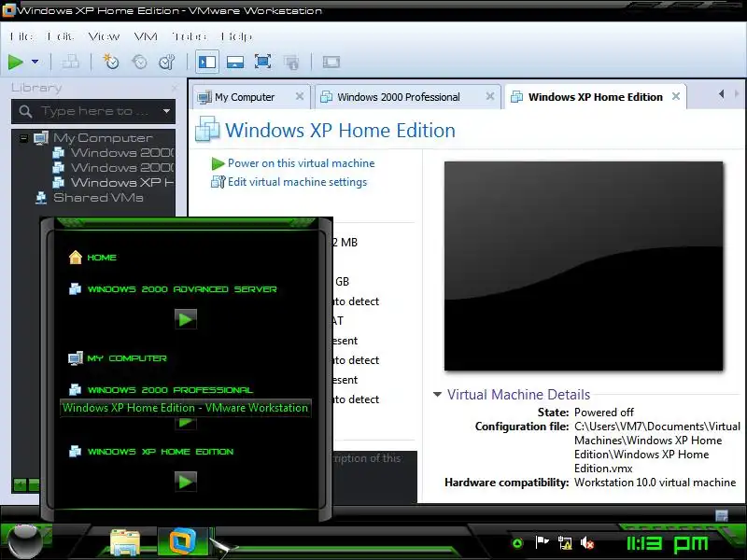Click Windows 2000 Advanced Server in popup
This screenshot has height=560, width=747.
click(182, 289)
